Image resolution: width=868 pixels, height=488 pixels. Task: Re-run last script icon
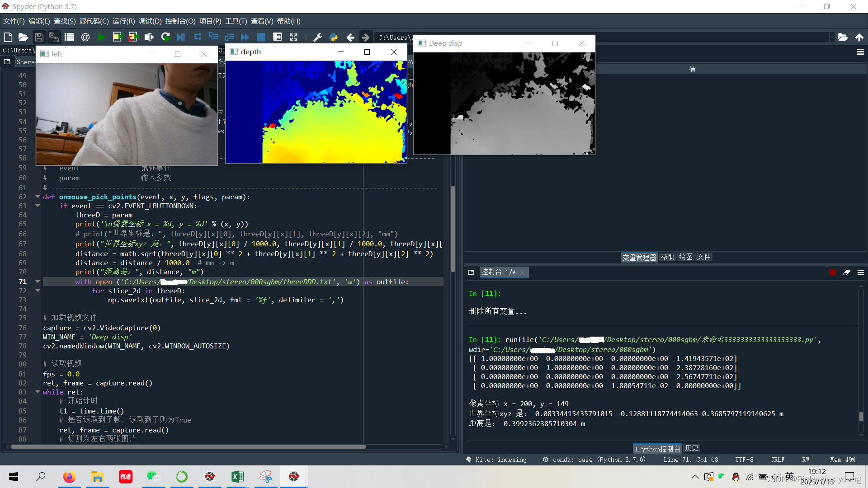pos(165,38)
